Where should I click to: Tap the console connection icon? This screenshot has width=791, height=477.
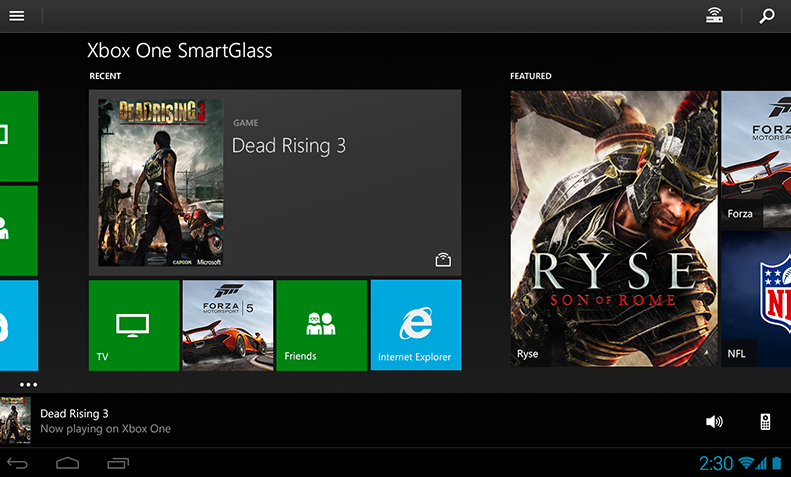pyautogui.click(x=714, y=16)
